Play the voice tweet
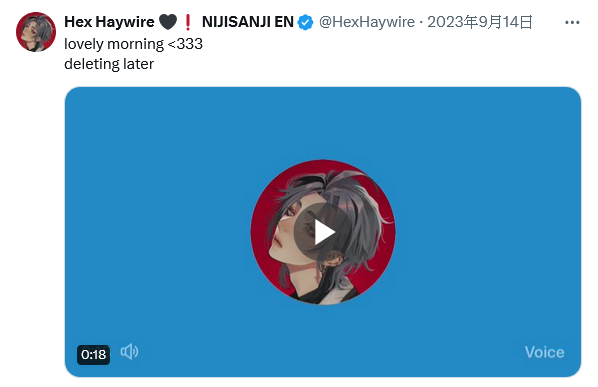Image resolution: width=598 pixels, height=387 pixels. pos(323,232)
